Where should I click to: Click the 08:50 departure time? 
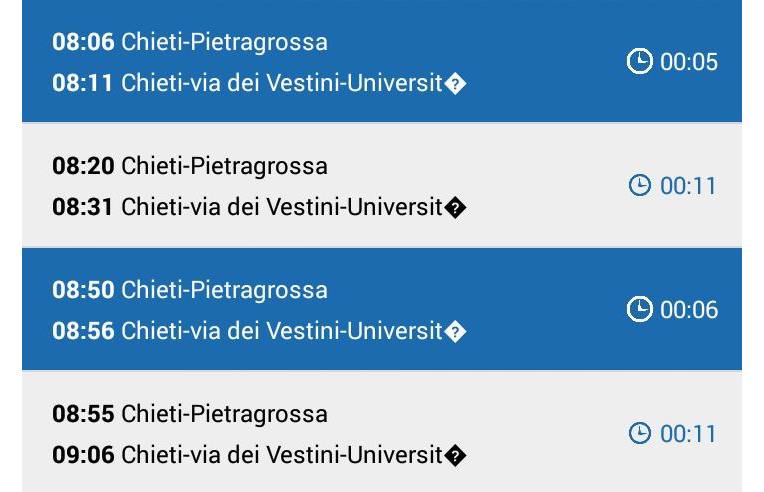tap(83, 290)
